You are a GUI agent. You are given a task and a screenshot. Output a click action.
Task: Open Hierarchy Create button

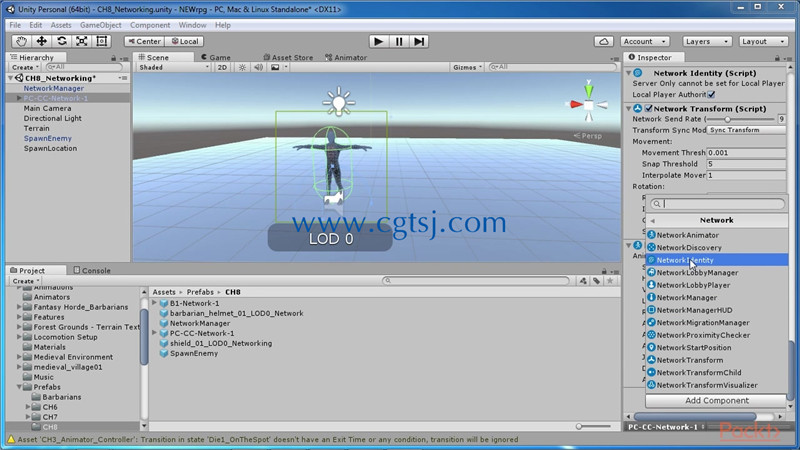pyautogui.click(x=24, y=67)
